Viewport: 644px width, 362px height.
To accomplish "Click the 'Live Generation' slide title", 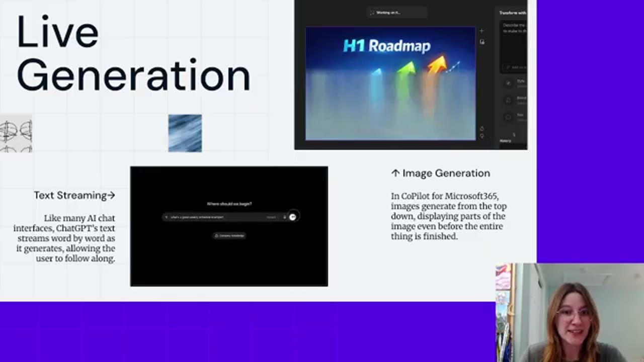I will point(133,53).
